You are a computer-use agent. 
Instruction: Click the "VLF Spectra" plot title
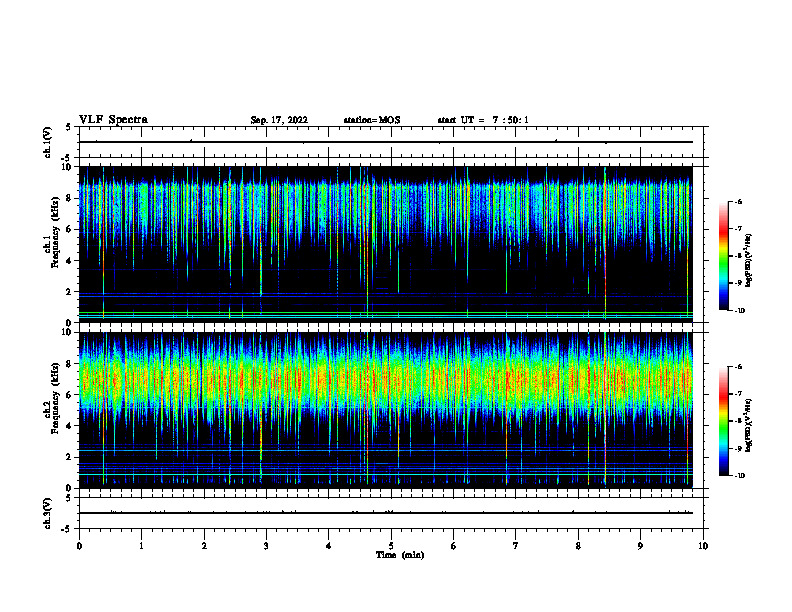113,120
